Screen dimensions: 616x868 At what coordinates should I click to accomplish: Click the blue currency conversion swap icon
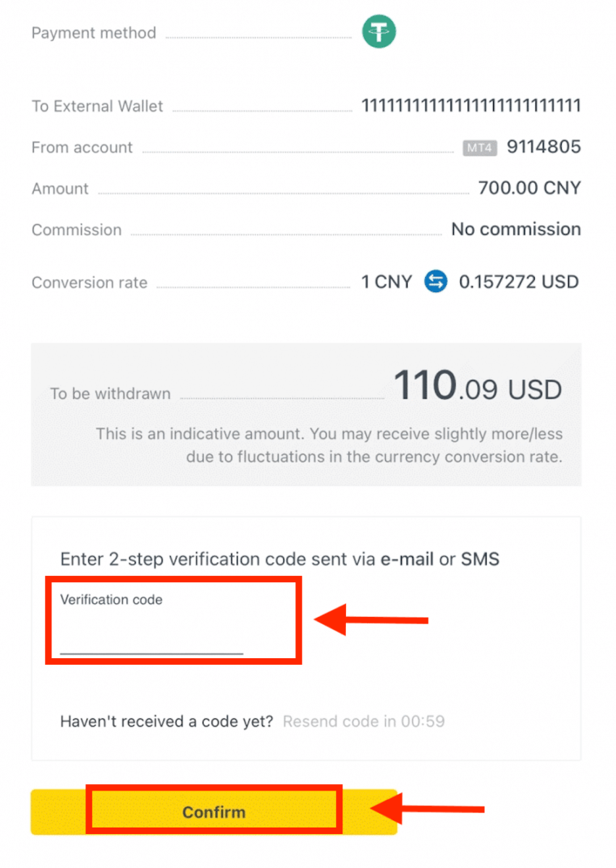(436, 281)
